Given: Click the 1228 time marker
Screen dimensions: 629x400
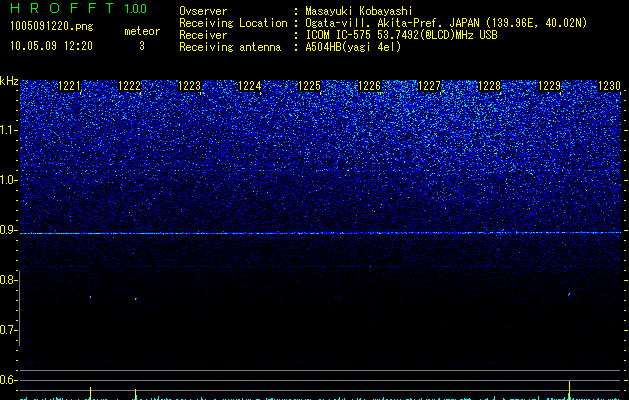Looking at the screenshot, I should (x=489, y=86).
